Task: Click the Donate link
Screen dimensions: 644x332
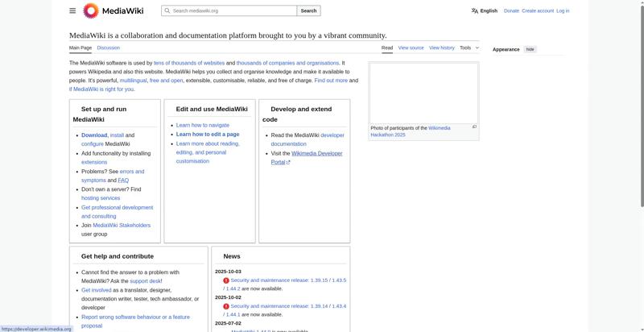Action: pyautogui.click(x=511, y=10)
